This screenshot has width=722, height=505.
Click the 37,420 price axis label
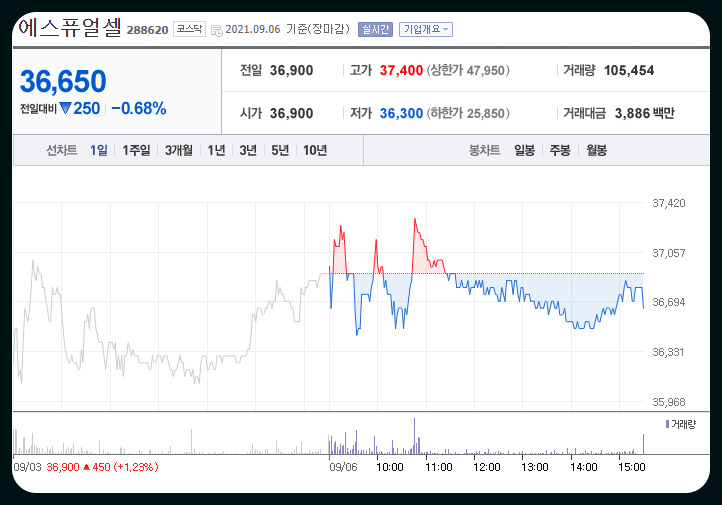(669, 203)
